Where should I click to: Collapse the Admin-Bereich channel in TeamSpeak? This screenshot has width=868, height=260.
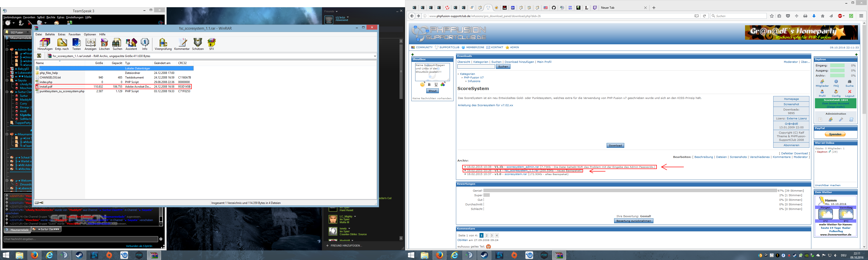7,49
